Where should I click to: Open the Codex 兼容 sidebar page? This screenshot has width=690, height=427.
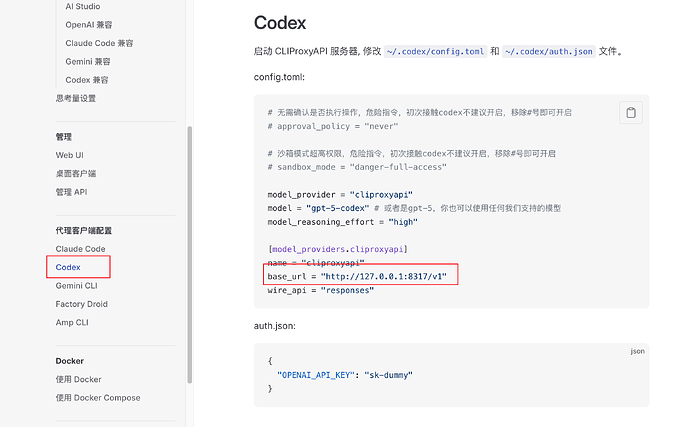[x=87, y=80]
